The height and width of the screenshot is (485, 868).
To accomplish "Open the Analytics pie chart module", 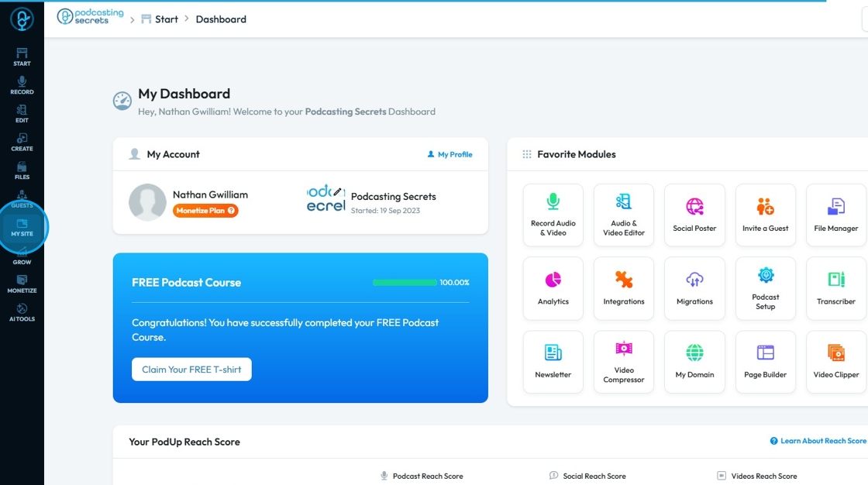I will click(553, 288).
